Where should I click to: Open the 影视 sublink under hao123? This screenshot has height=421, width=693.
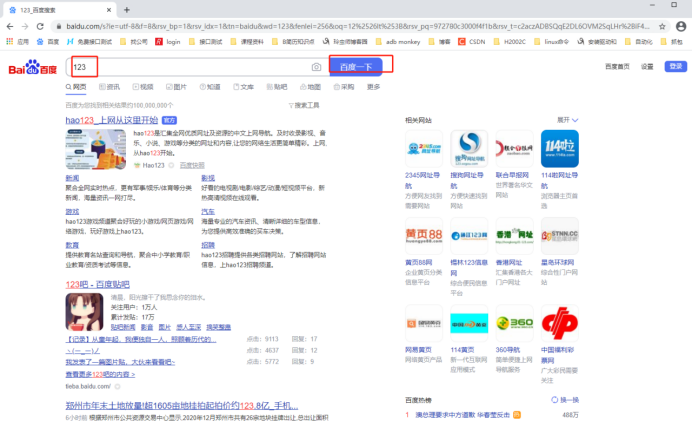point(208,178)
